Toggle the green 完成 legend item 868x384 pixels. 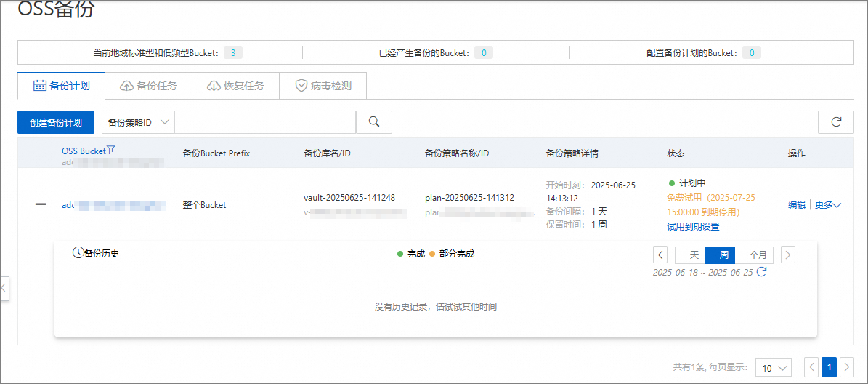(x=410, y=254)
